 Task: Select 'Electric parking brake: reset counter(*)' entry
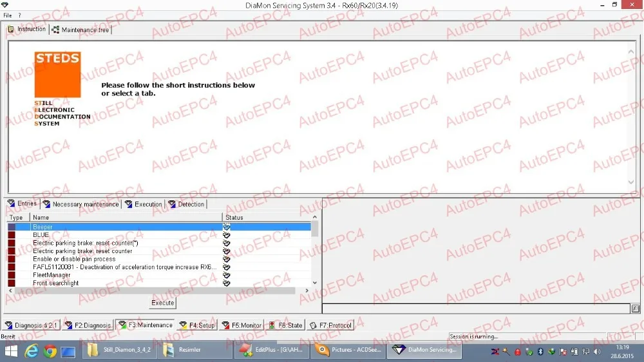[x=159, y=243]
